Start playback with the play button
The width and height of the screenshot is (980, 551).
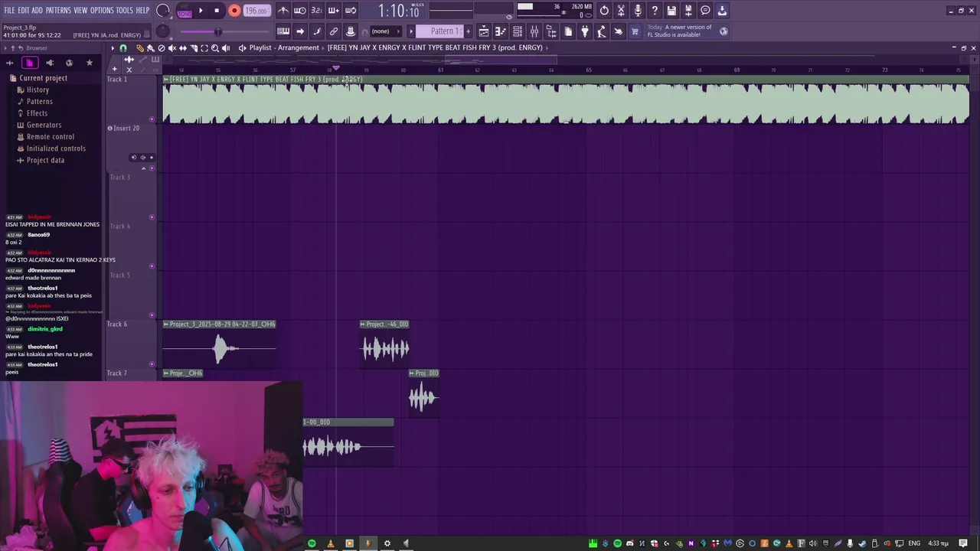point(201,11)
